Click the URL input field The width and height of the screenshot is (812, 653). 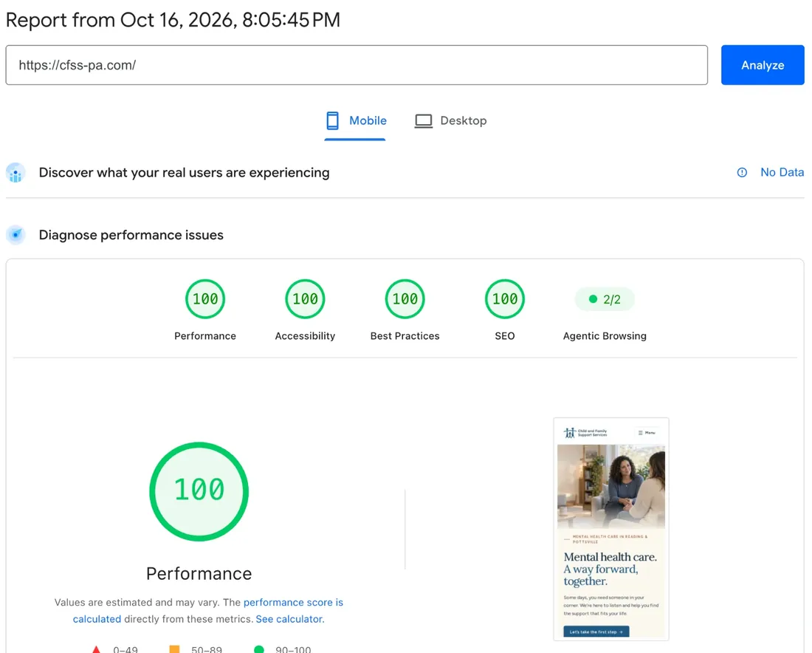click(357, 65)
